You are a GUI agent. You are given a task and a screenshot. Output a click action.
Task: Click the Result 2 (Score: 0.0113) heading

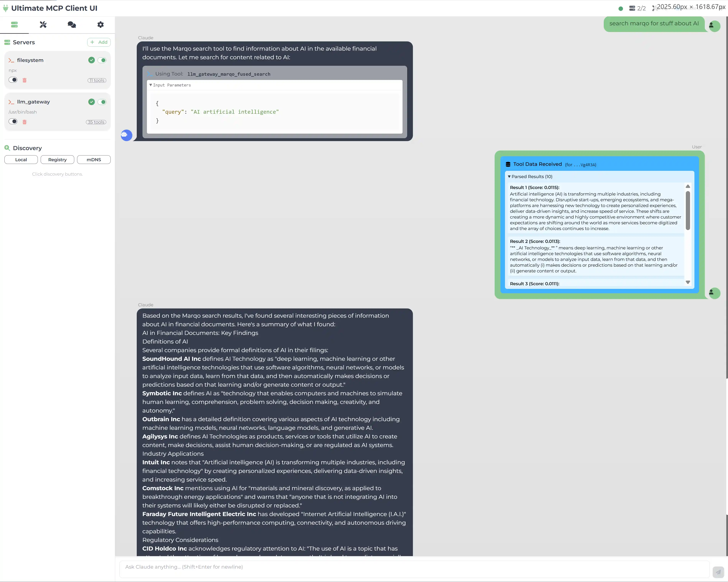(535, 241)
